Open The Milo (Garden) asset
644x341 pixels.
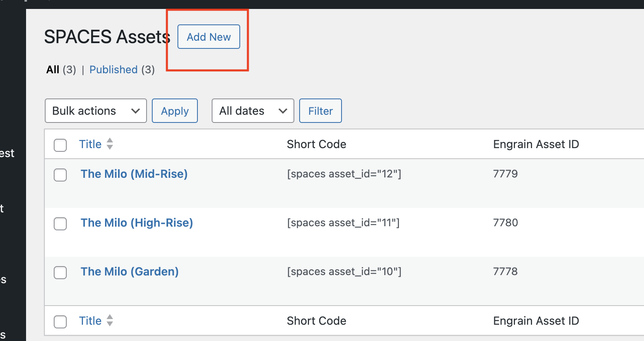tap(129, 271)
